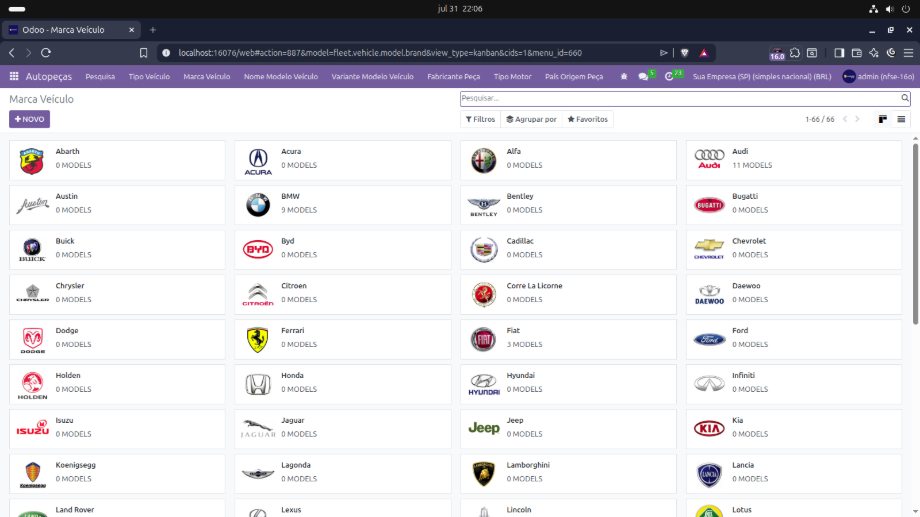Open the browser main hamburger menu

(x=908, y=53)
